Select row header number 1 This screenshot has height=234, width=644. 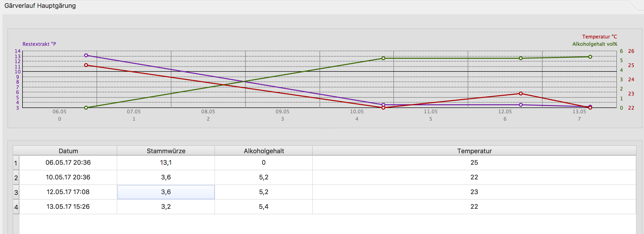click(x=16, y=163)
